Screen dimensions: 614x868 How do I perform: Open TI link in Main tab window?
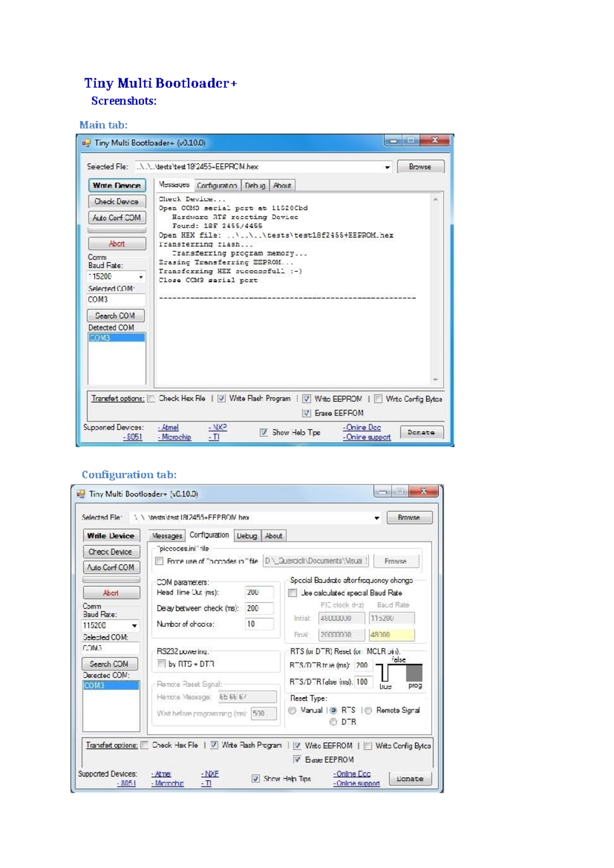[x=214, y=437]
